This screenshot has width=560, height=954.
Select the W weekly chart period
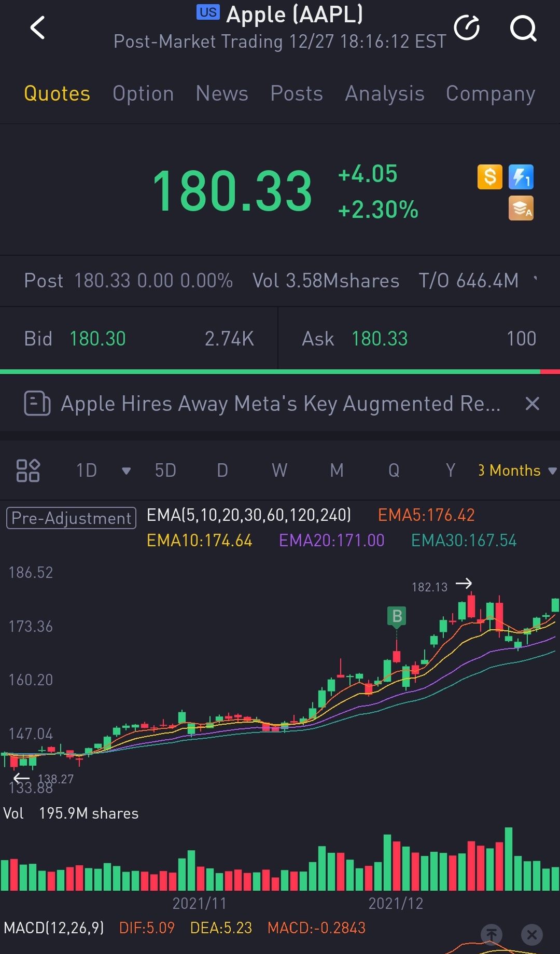(279, 471)
